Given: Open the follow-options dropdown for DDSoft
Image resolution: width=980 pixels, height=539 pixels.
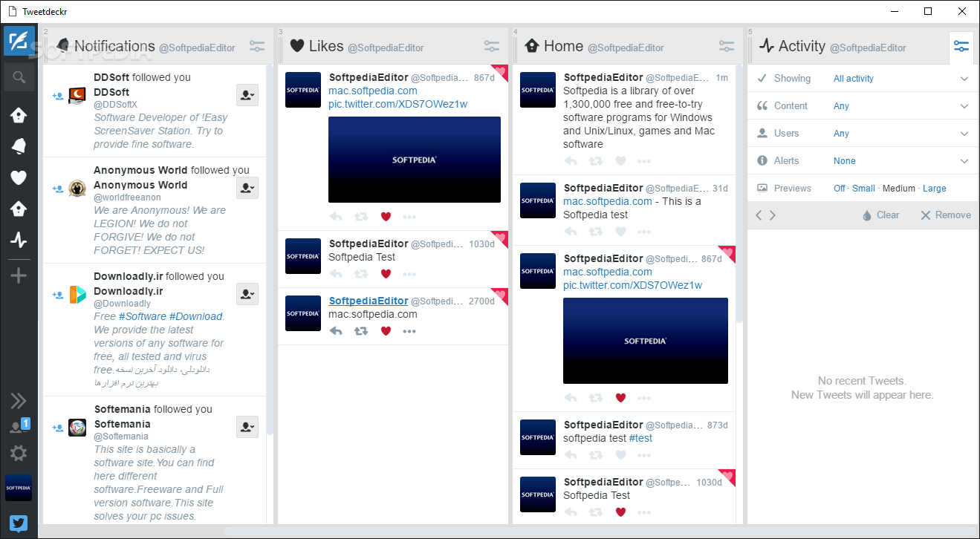Looking at the screenshot, I should (247, 95).
